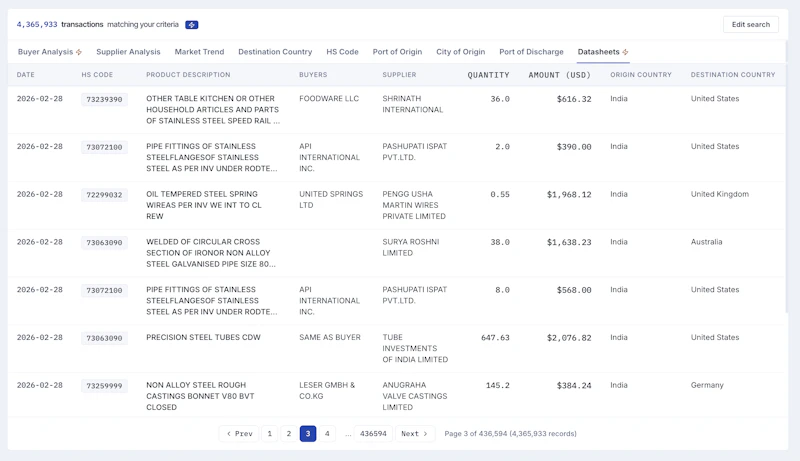Click the DESTINATION COUNTRY column header

pyautogui.click(x=733, y=74)
